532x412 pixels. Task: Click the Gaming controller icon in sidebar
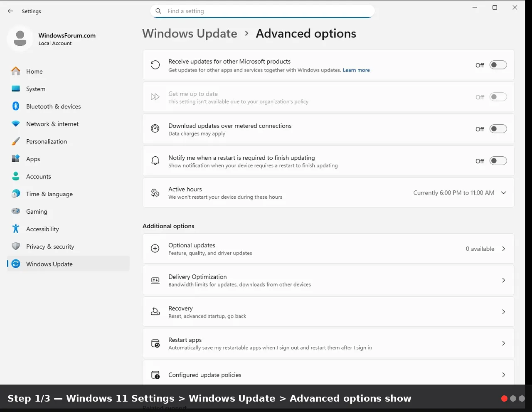16,211
